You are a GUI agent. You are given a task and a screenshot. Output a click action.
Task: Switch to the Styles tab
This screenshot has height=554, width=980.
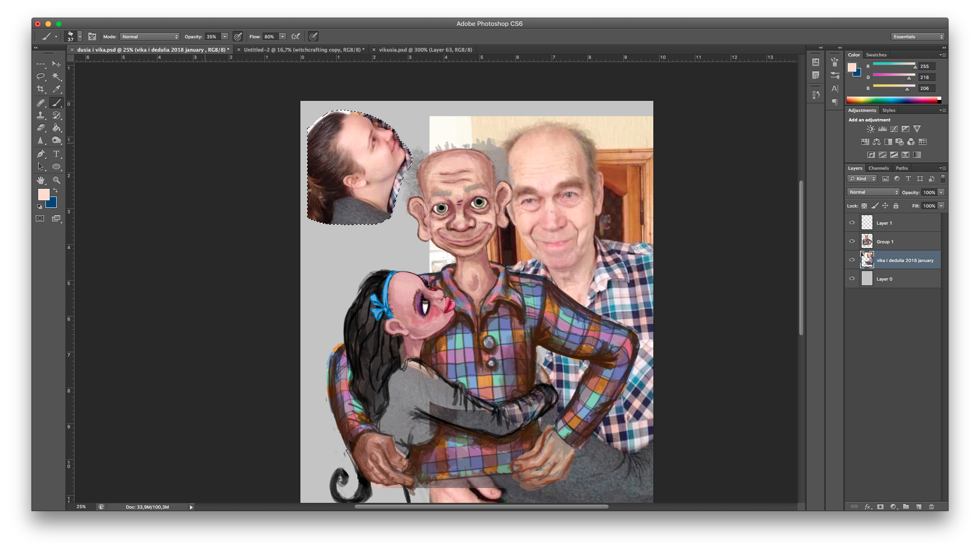pyautogui.click(x=889, y=110)
